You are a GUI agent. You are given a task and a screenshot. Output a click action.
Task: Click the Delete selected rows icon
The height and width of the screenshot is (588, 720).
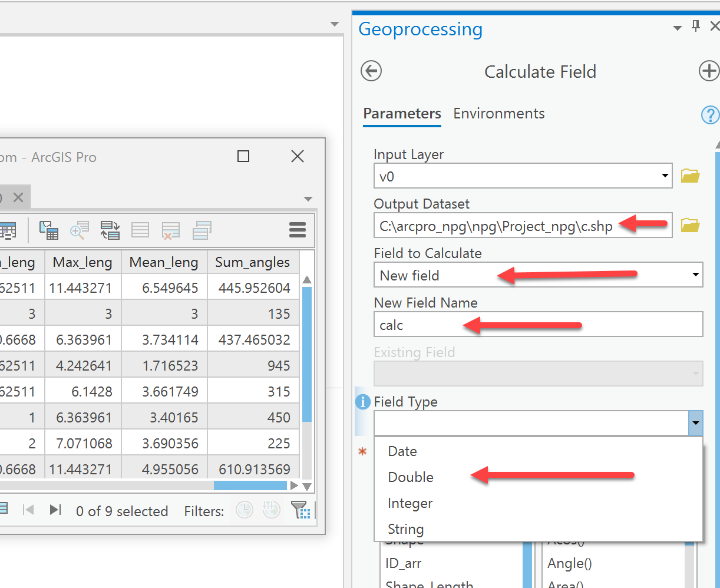tap(171, 230)
